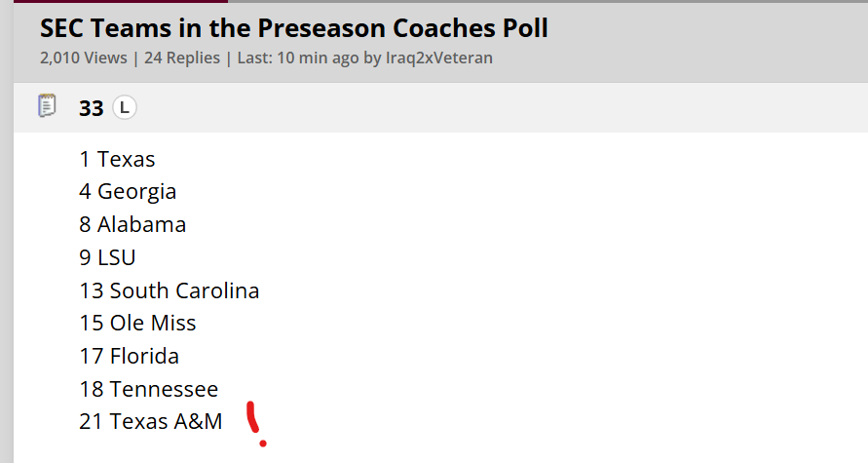The height and width of the screenshot is (463, 868).
Task: Select the 1 Texas line
Action: (117, 159)
